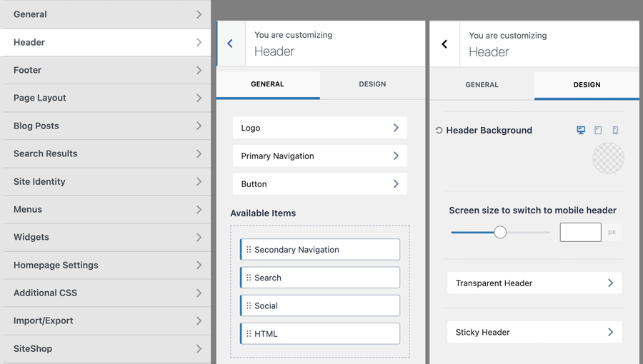The image size is (643, 364).
Task: Click the 'Header Background' label
Action: point(489,130)
